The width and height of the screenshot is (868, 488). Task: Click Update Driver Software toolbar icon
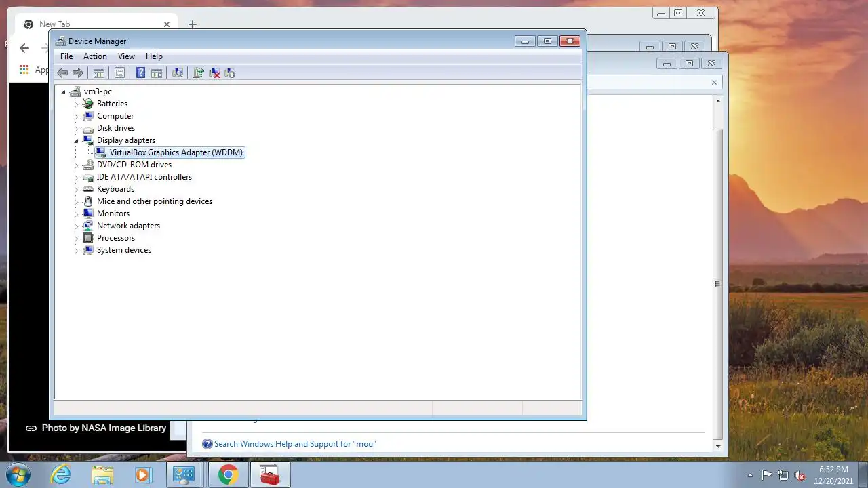tap(199, 73)
